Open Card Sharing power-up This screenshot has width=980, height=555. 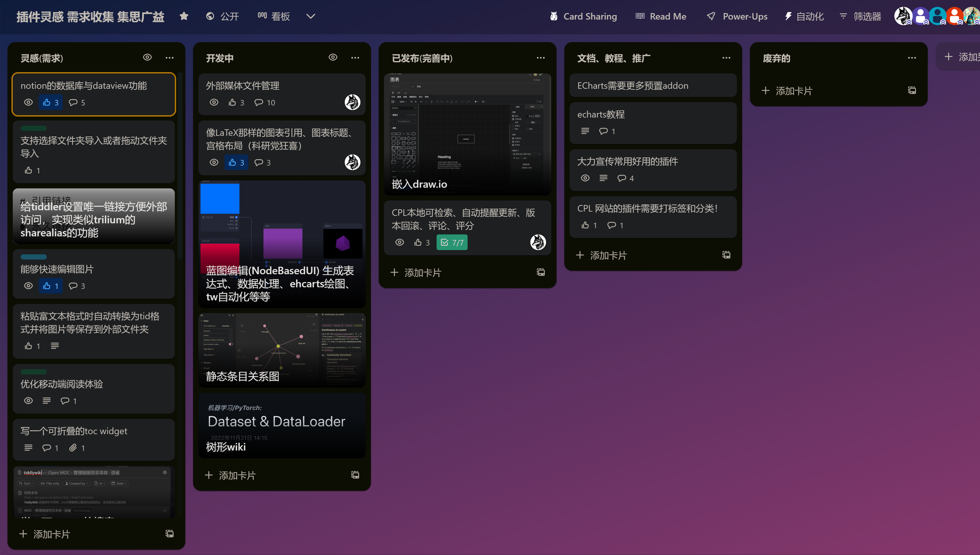pyautogui.click(x=583, y=16)
